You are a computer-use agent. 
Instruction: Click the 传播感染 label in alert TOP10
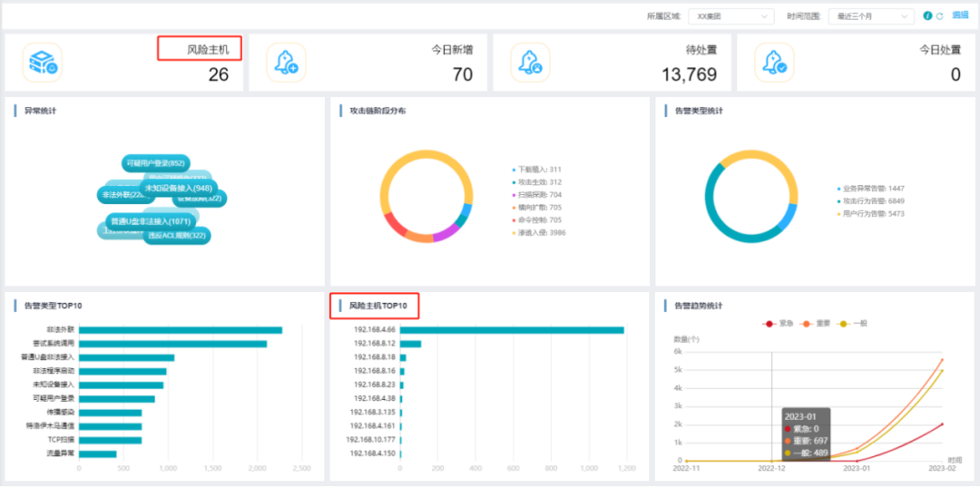[61, 412]
